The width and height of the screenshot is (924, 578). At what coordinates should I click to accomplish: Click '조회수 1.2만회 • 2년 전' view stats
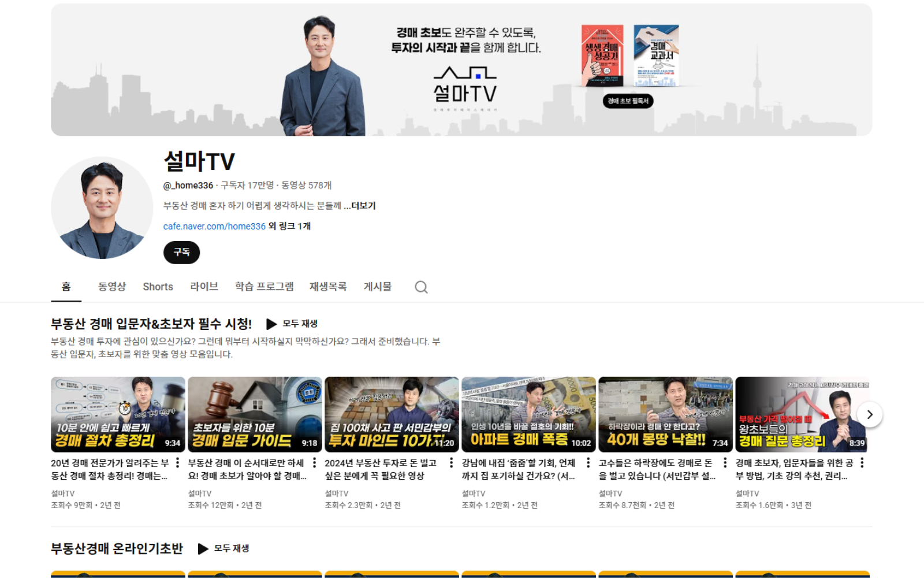coord(500,505)
